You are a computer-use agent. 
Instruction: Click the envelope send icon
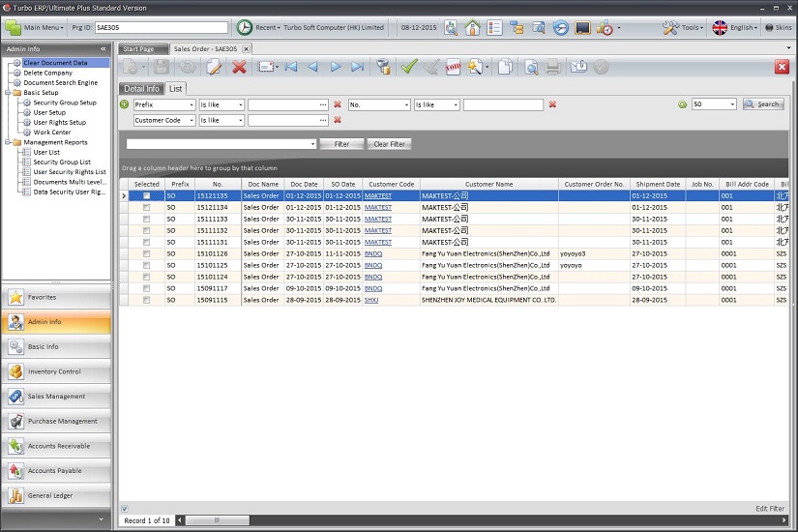pyautogui.click(x=266, y=67)
